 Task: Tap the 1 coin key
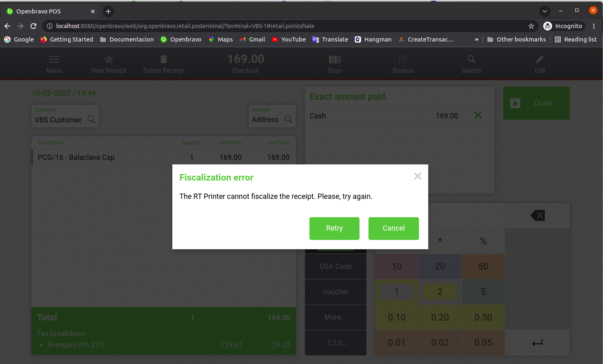pos(397,292)
